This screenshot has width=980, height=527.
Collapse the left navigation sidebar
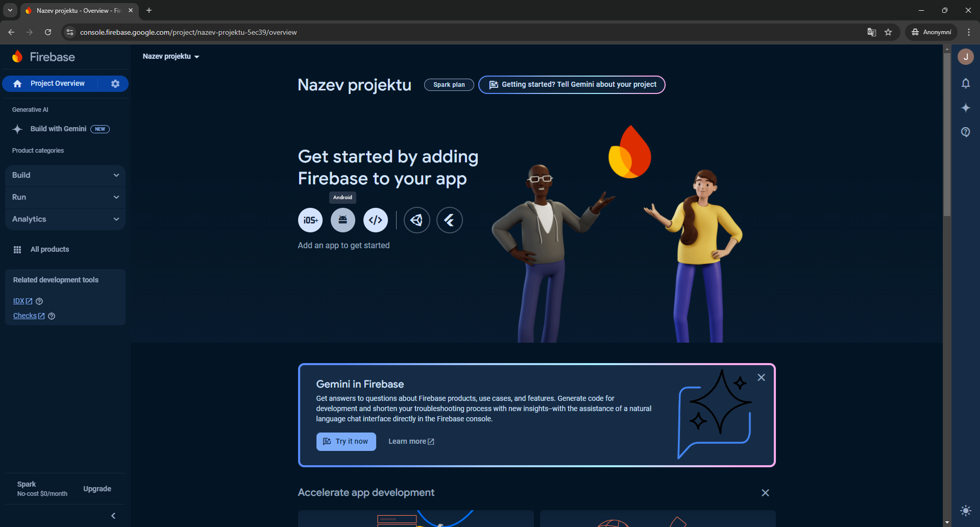(113, 516)
